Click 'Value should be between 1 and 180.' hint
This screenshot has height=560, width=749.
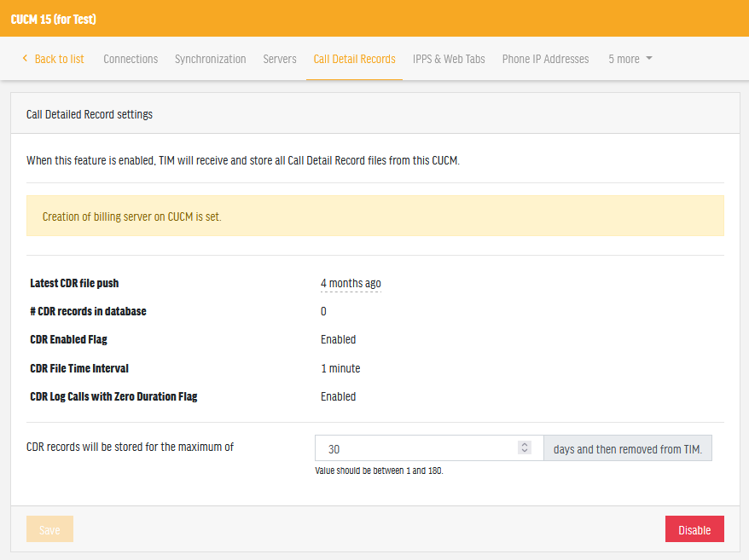(x=380, y=471)
